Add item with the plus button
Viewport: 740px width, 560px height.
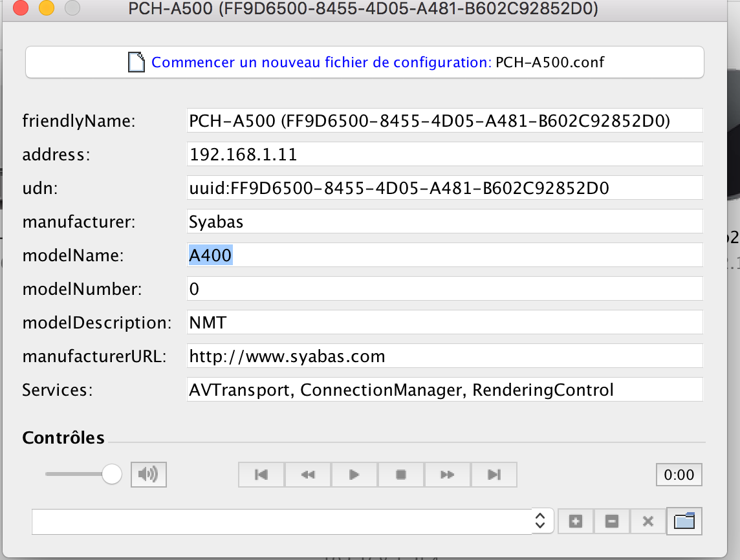[575, 521]
